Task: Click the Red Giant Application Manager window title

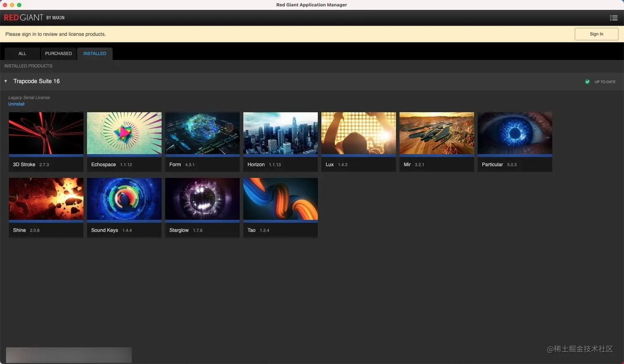Action: tap(312, 5)
